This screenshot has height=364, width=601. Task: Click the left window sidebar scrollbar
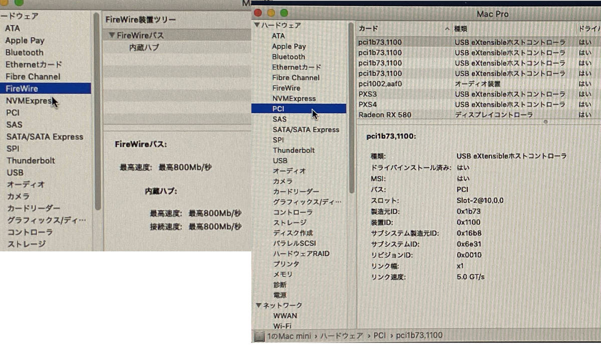[x=97, y=110]
